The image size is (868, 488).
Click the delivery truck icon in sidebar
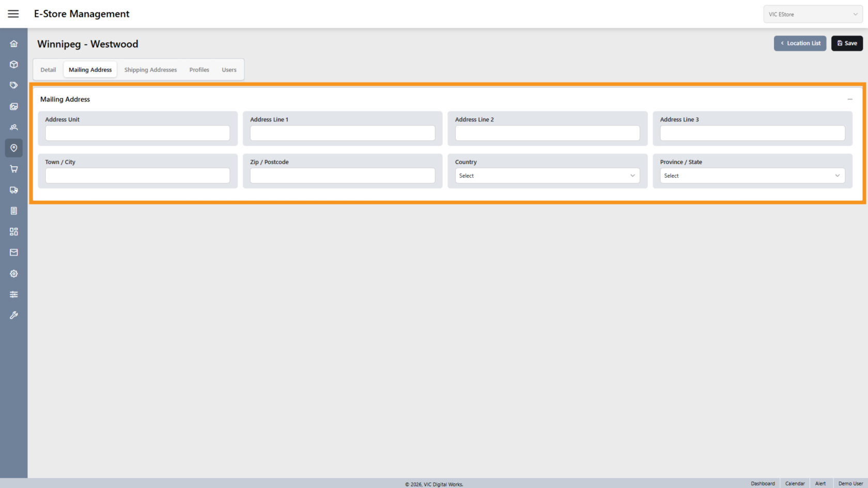(14, 190)
